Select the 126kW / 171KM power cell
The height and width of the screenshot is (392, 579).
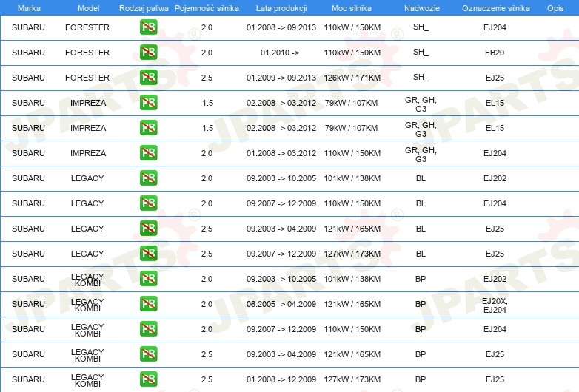(352, 78)
